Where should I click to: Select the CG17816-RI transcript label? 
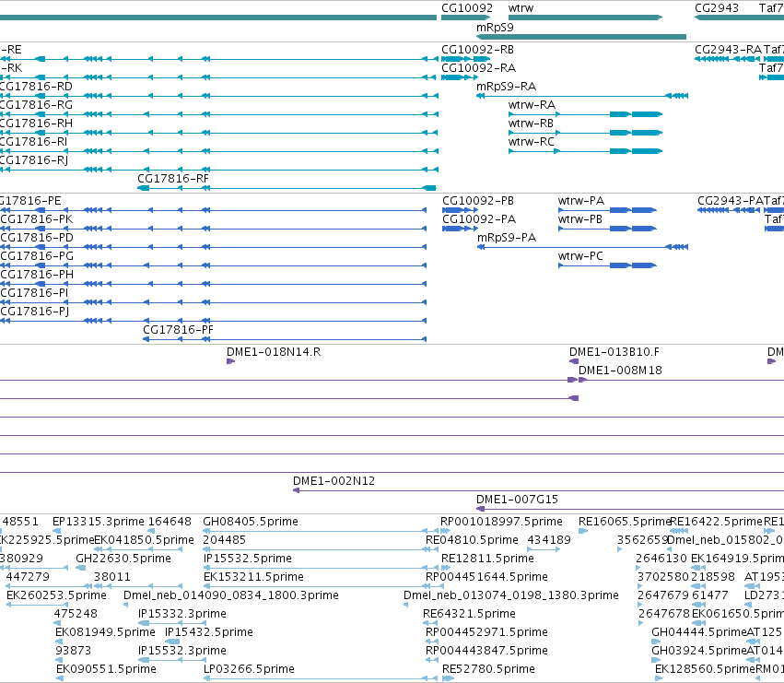[33, 142]
